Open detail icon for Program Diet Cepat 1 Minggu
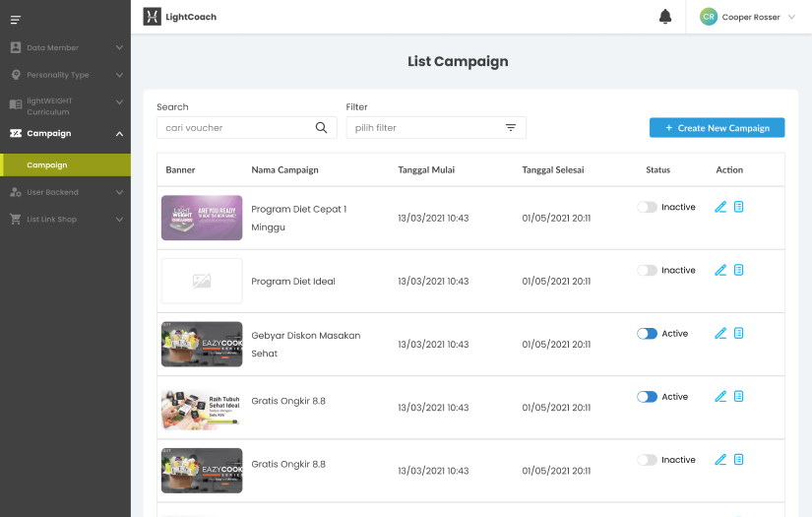The image size is (812, 517). tap(738, 207)
